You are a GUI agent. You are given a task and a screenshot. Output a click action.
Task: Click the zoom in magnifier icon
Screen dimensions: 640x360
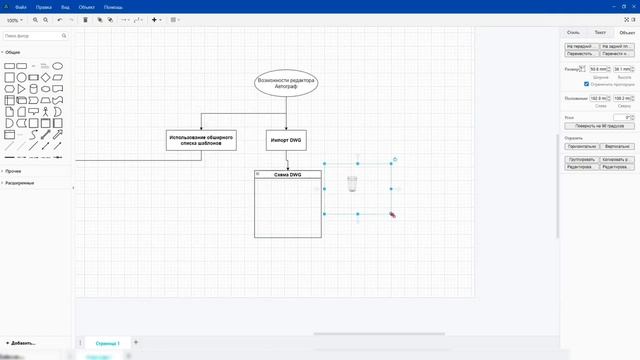click(35, 20)
